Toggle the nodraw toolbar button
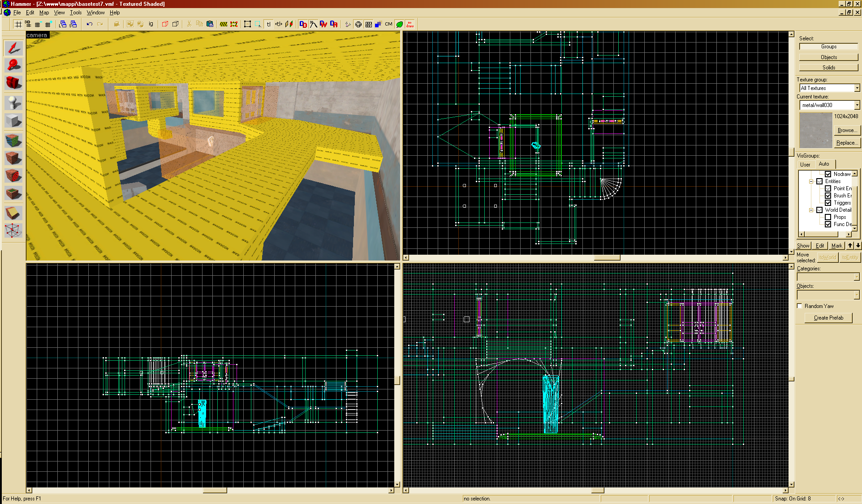Screen dimensions: 862x504 pyautogui.click(x=410, y=24)
